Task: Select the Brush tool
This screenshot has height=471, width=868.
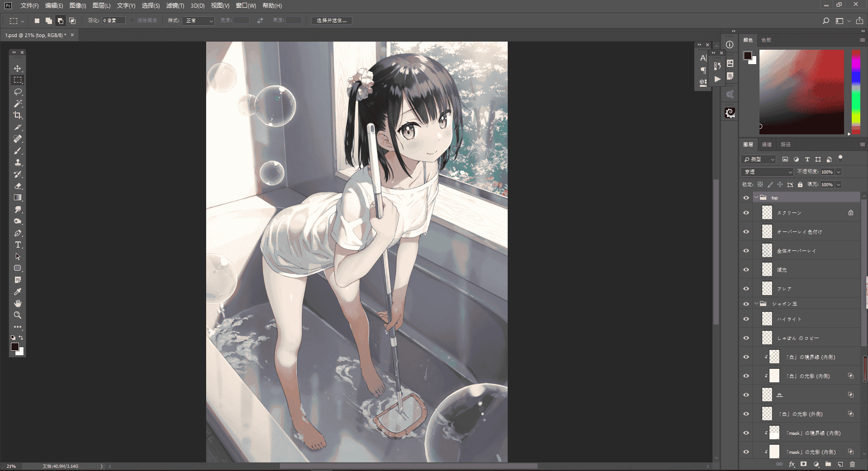Action: tap(18, 151)
